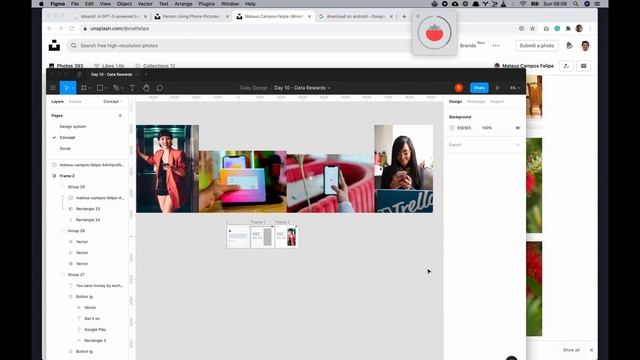Select the Rectangle shape tool
640x360 pixels.
(x=100, y=88)
